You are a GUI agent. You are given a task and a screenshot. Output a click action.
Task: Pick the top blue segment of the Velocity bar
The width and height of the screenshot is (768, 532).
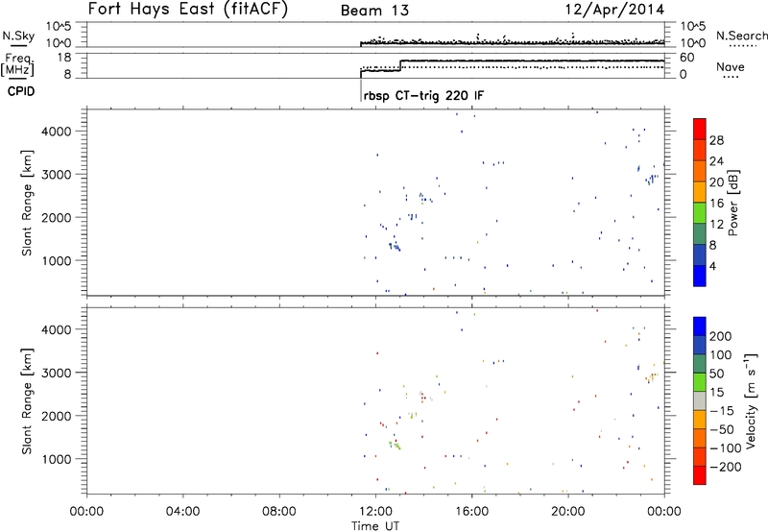(x=700, y=326)
